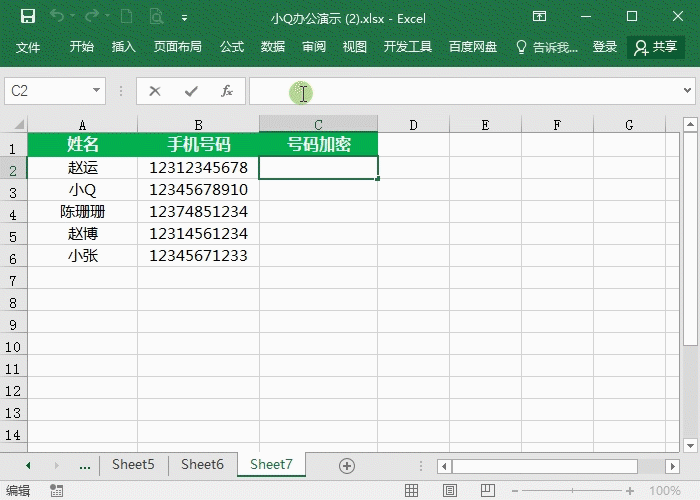Click vertical scrollbar up arrow
The image size is (700, 500).
pos(690,124)
